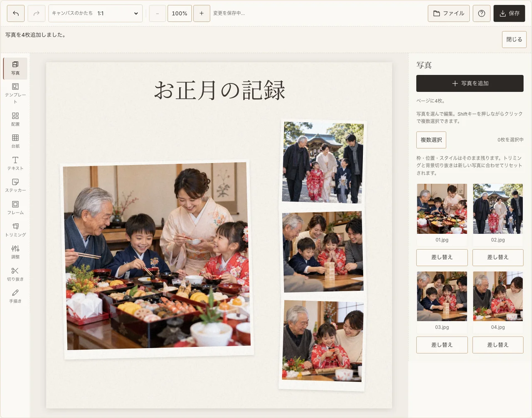
Task: Select the 04.jpg thumbnail in the panel
Action: tap(498, 296)
